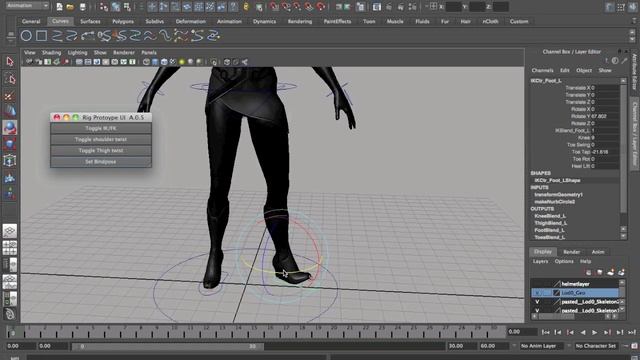The width and height of the screenshot is (640, 360).
Task: Select the arrow Select tool in toolbox
Action: [x=10, y=62]
